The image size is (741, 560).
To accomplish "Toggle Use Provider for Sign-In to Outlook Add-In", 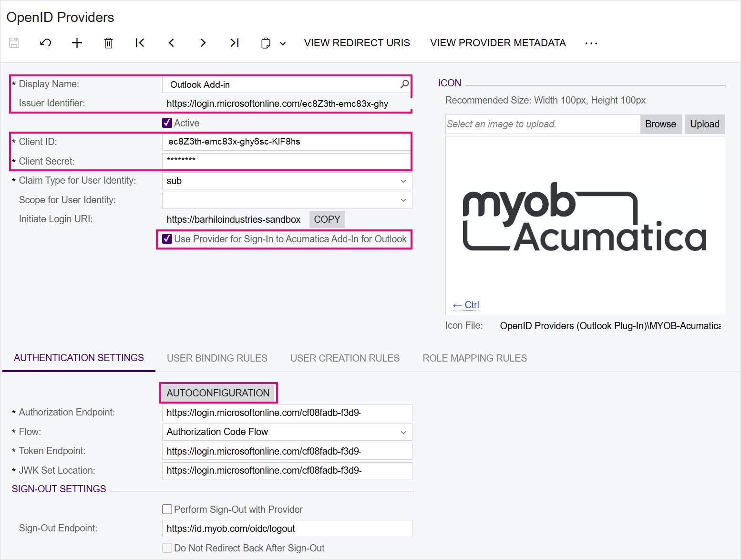I will pos(167,239).
